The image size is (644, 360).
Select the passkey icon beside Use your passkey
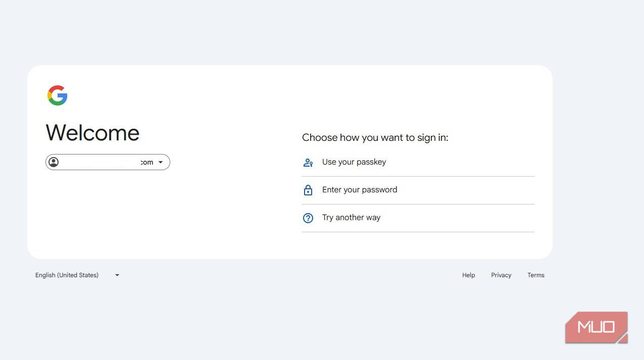click(308, 162)
